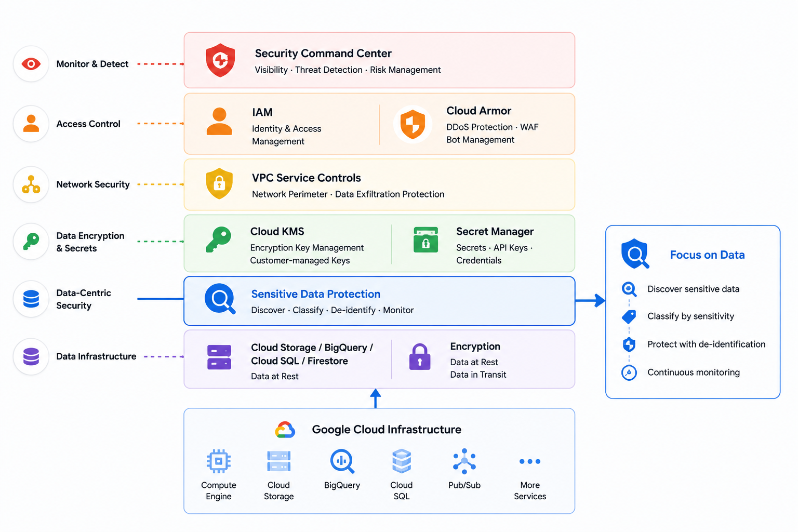Click 'Cloud Storage / BigQuery /' heading
Screen dimensions: 798x532
point(312,348)
